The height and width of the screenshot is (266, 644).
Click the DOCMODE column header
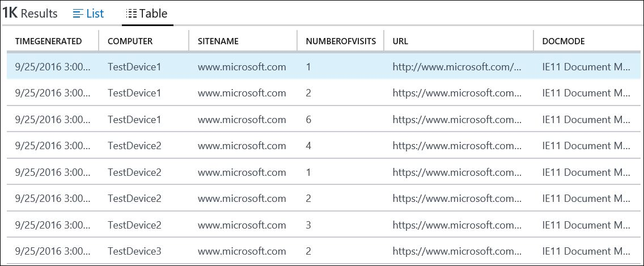coord(563,41)
